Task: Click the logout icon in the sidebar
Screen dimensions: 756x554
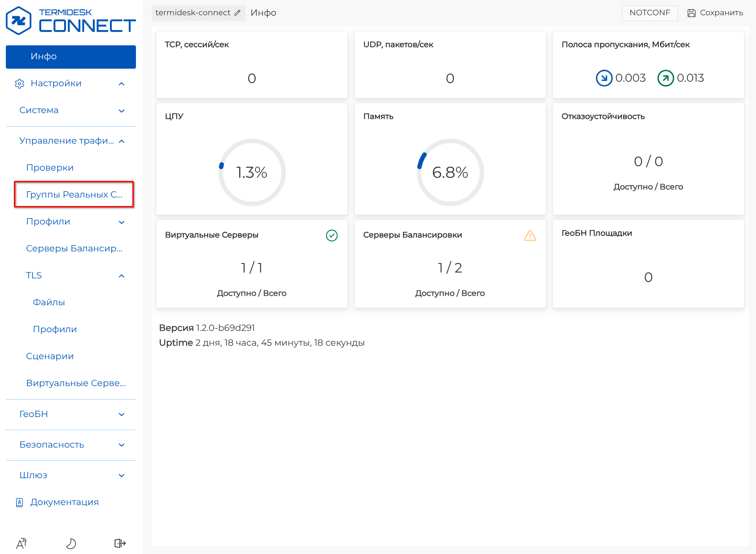Action: [x=120, y=544]
